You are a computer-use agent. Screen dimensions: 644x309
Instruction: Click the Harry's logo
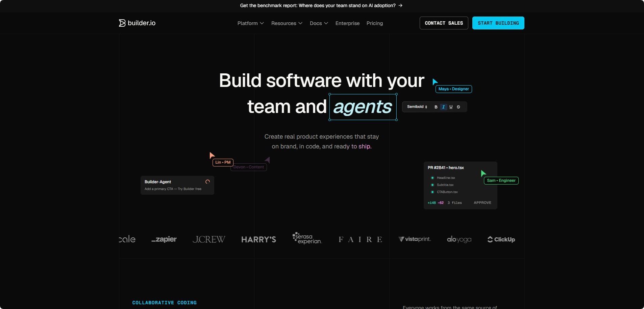point(258,239)
